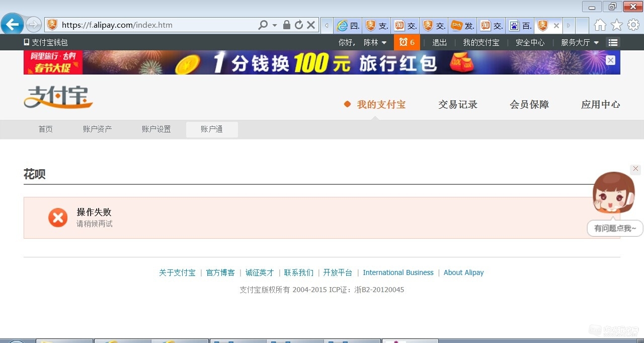644x343 pixels.
Task: Stop loading with the address bar X icon
Action: (311, 25)
